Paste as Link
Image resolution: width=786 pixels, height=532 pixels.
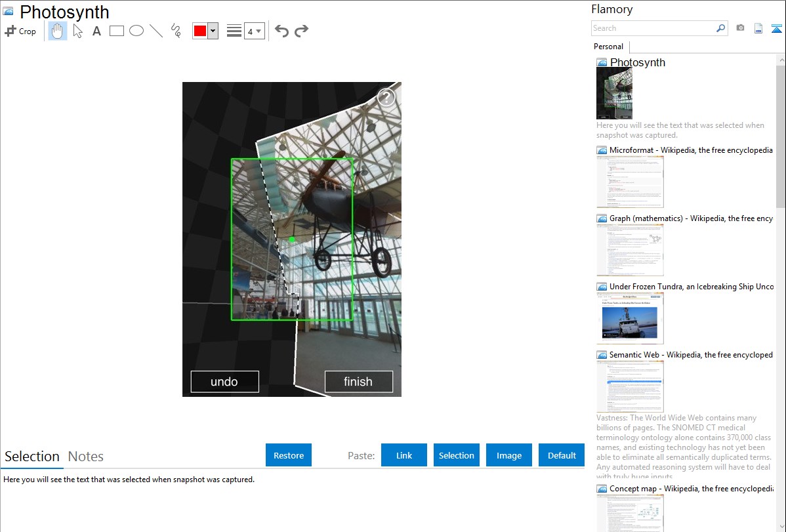(x=404, y=455)
